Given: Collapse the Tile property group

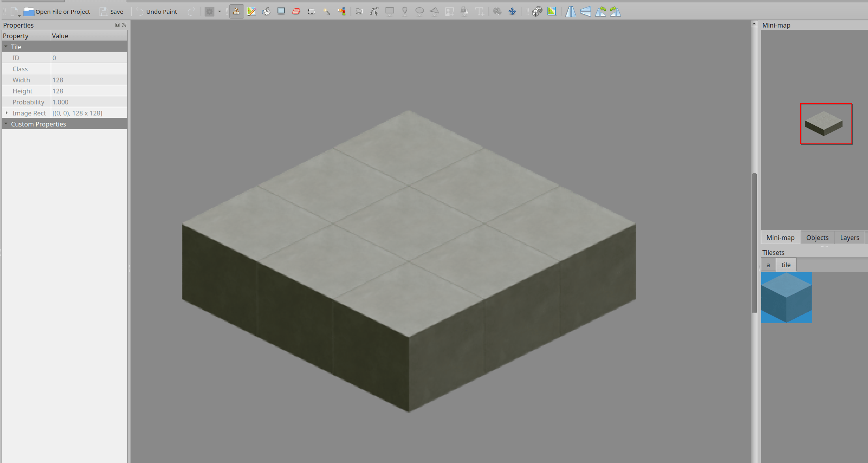Looking at the screenshot, I should click(x=6, y=47).
